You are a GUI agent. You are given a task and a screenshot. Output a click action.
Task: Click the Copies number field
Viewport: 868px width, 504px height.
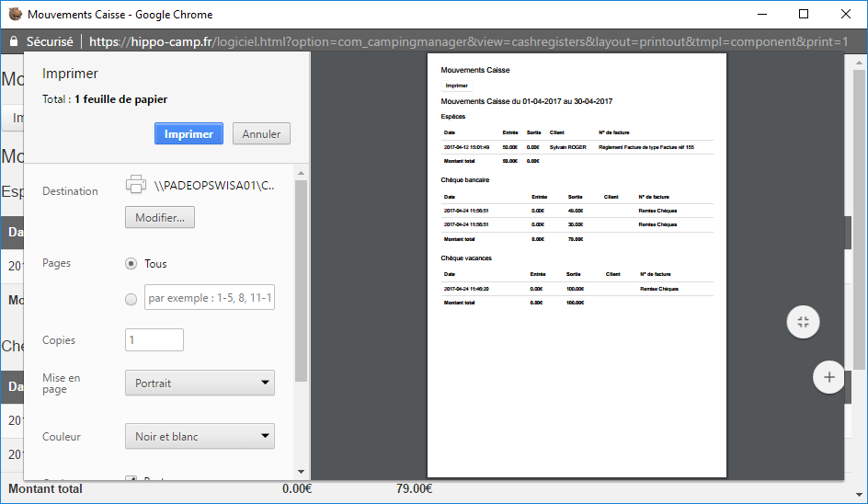coord(154,340)
